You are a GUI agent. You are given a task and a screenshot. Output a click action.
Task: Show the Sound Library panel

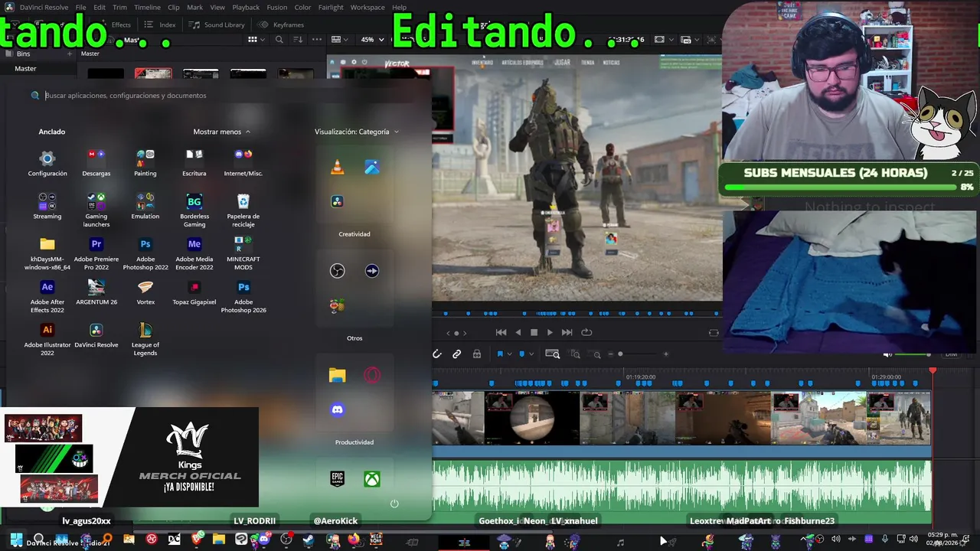(217, 24)
